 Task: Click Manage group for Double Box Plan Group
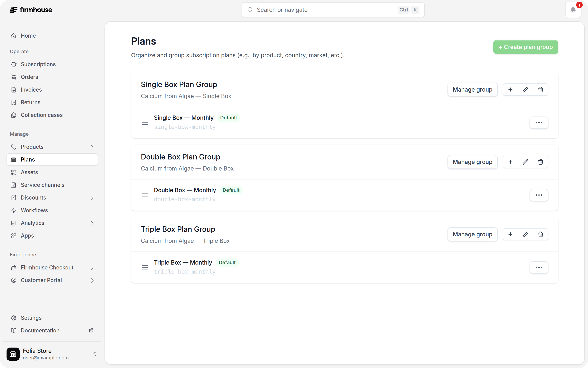pyautogui.click(x=472, y=162)
